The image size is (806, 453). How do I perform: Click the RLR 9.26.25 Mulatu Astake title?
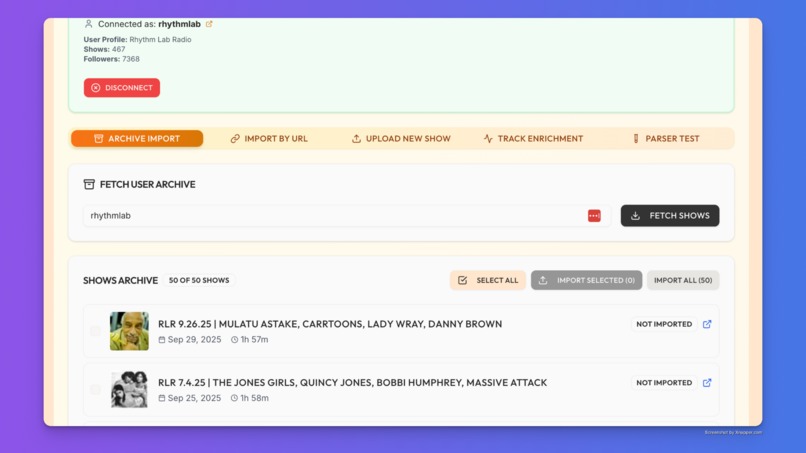330,324
